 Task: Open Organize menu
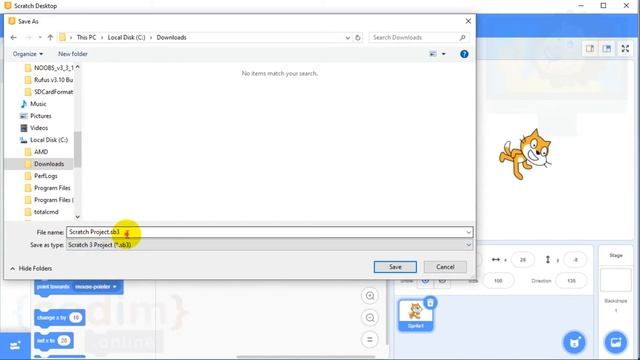28,54
